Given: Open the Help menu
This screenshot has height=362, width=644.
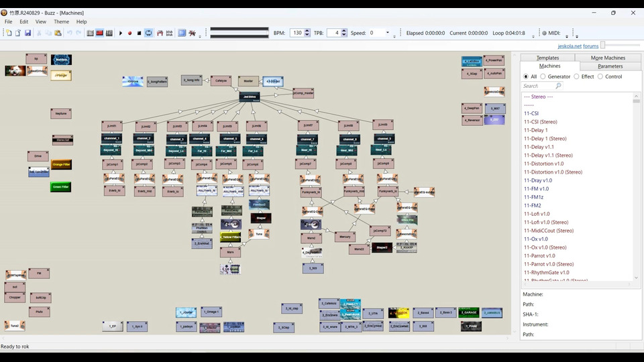Looking at the screenshot, I should coord(81,21).
